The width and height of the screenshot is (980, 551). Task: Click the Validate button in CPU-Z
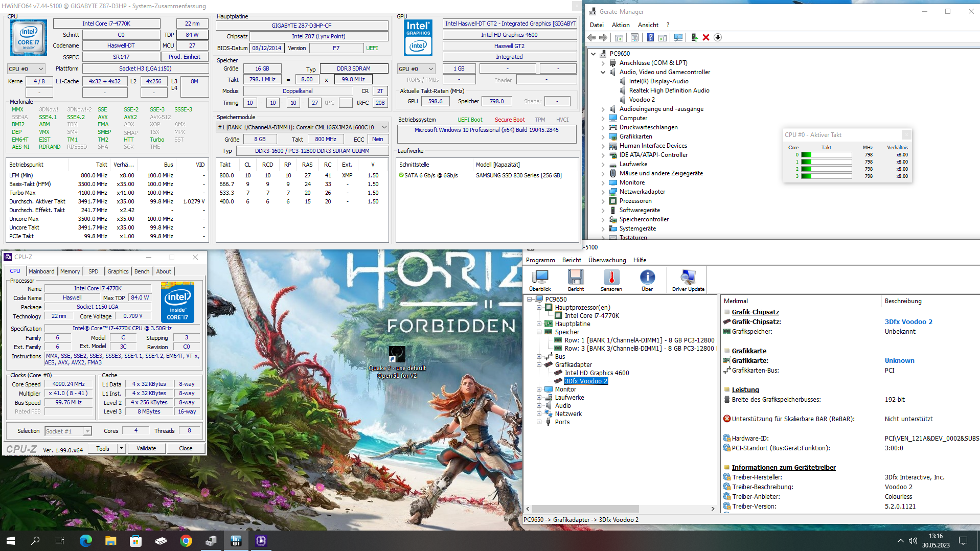point(146,448)
